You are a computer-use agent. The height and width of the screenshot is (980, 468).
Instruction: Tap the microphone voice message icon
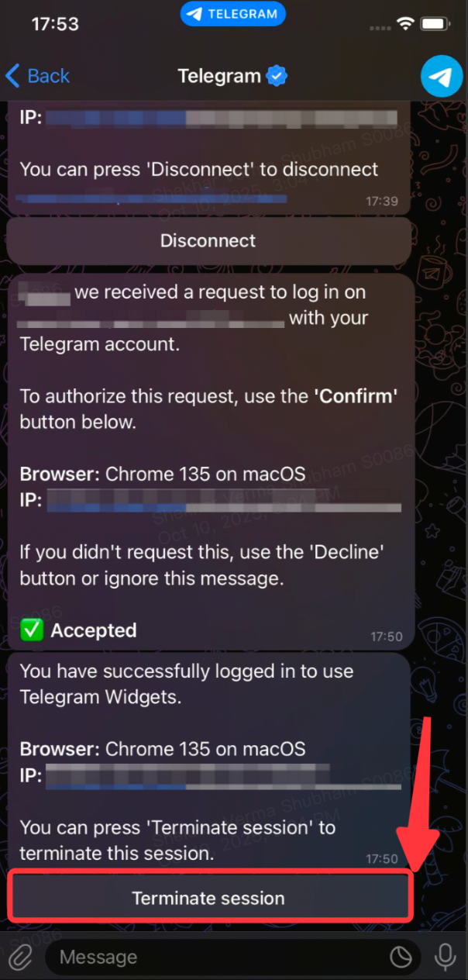[x=445, y=958]
